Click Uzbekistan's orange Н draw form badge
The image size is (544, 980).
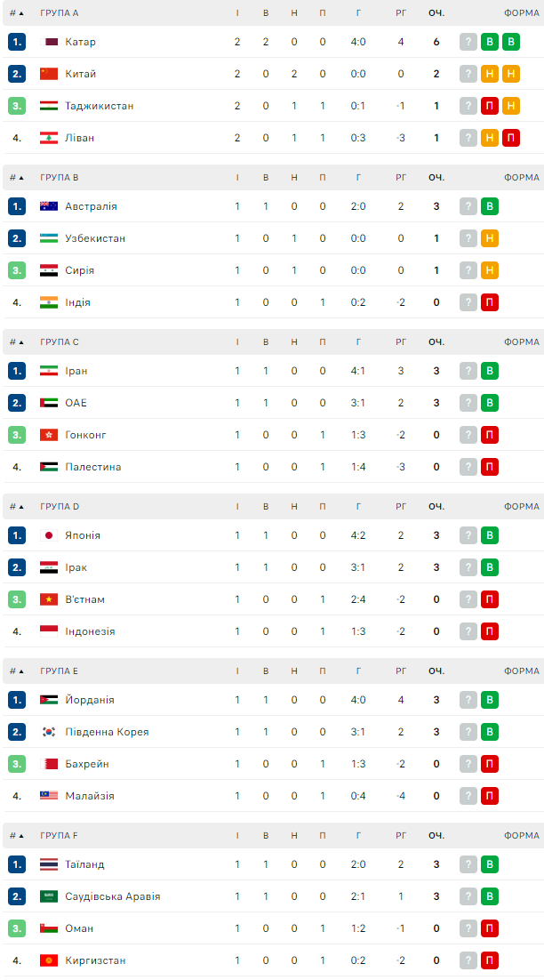(489, 238)
